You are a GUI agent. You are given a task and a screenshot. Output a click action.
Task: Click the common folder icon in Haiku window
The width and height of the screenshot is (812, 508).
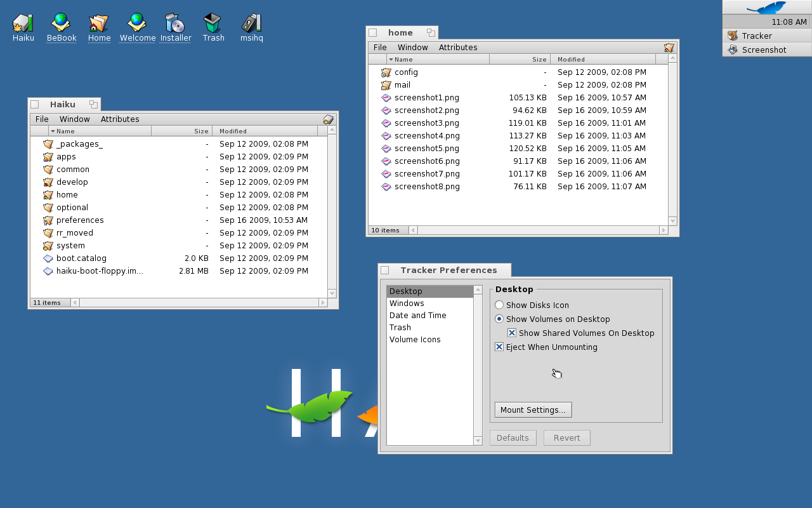48,170
